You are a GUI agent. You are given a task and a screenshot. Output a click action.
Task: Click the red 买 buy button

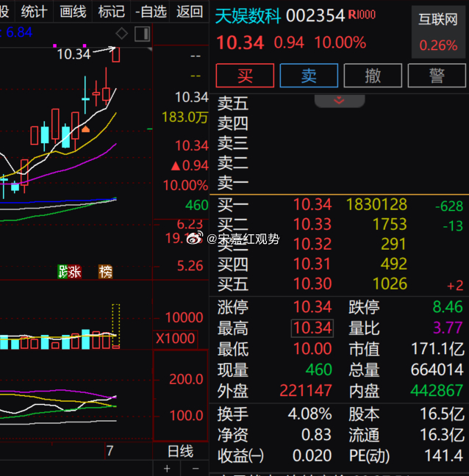[x=245, y=76]
